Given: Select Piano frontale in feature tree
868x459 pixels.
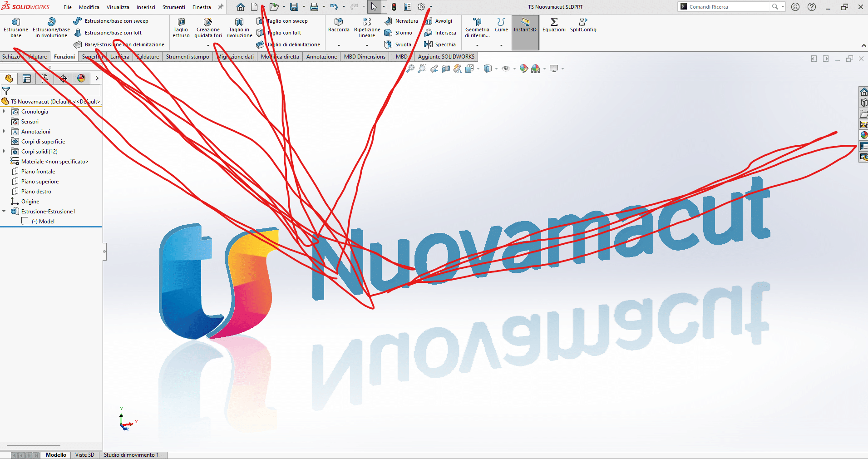Looking at the screenshot, I should tap(38, 172).
